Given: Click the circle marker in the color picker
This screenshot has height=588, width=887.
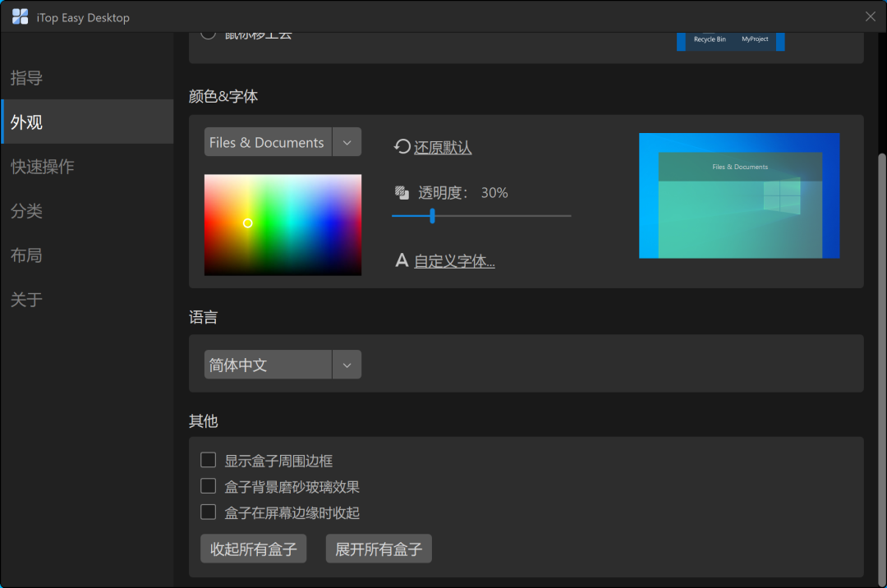Looking at the screenshot, I should click(x=248, y=223).
